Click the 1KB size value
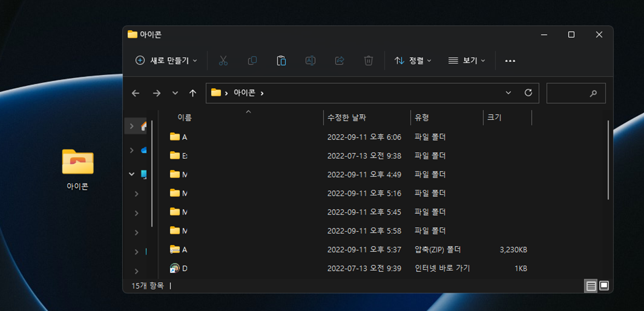Viewport: 644px width, 311px height. coord(521,268)
